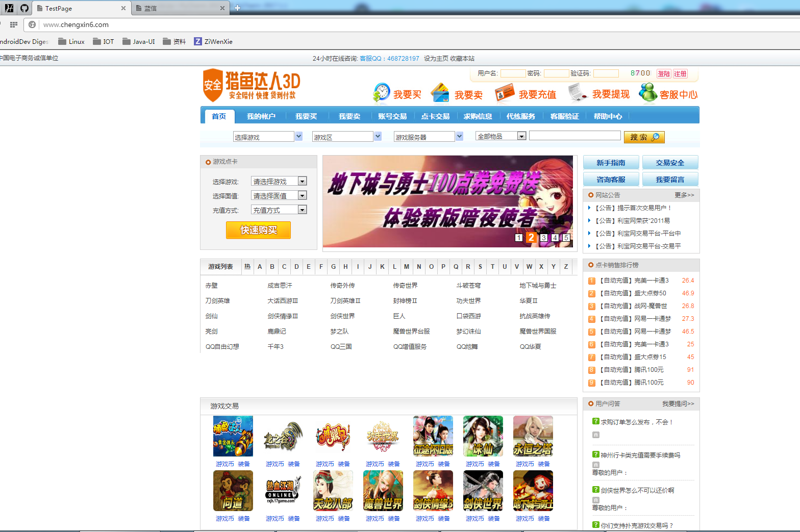Click the 我要买 globe icon
The height and width of the screenshot is (532, 800).
pyautogui.click(x=381, y=93)
